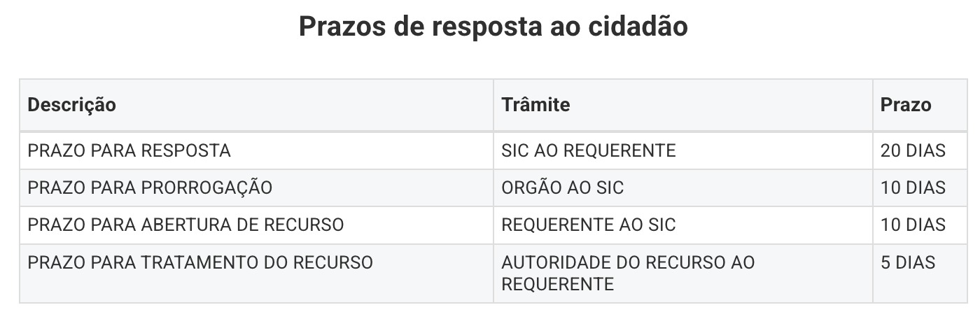Click the 'Prazo' column header
980x312 pixels.
(x=906, y=105)
